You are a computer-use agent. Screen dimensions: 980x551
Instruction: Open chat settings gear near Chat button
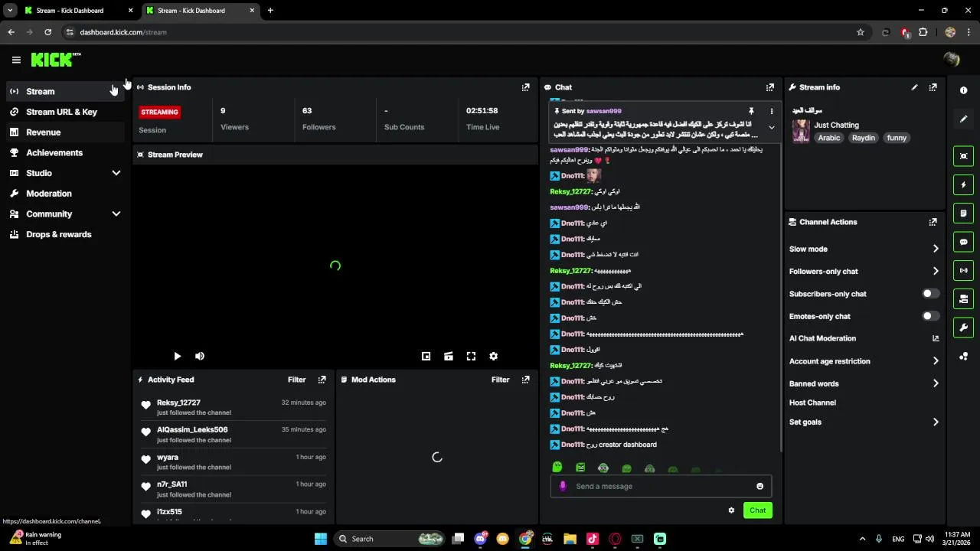pos(731,510)
